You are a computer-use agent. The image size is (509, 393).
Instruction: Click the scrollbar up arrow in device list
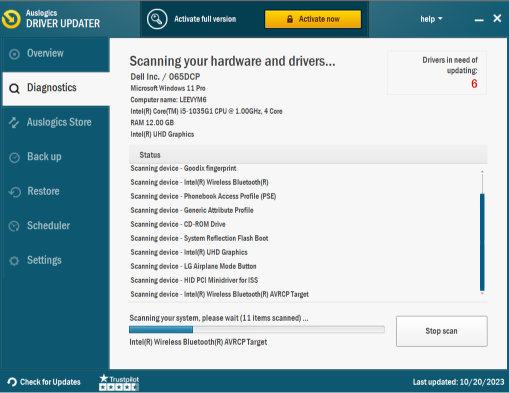(x=482, y=171)
